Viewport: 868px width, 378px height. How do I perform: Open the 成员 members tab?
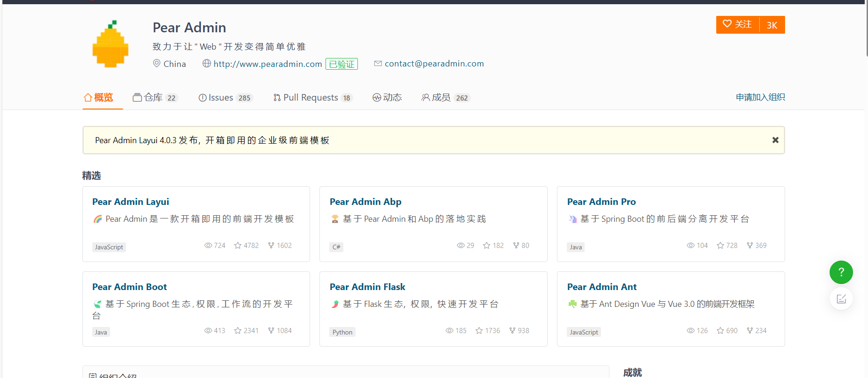445,97
